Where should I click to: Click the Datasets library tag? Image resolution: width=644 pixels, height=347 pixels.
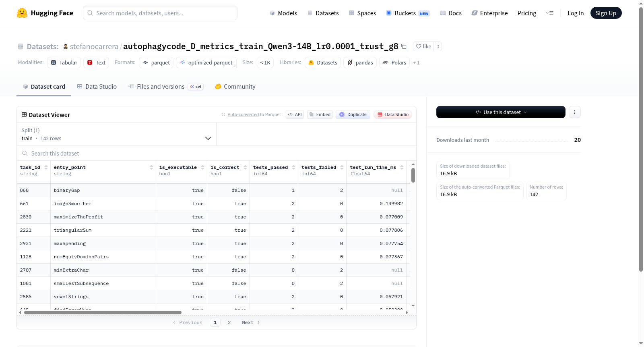click(323, 62)
